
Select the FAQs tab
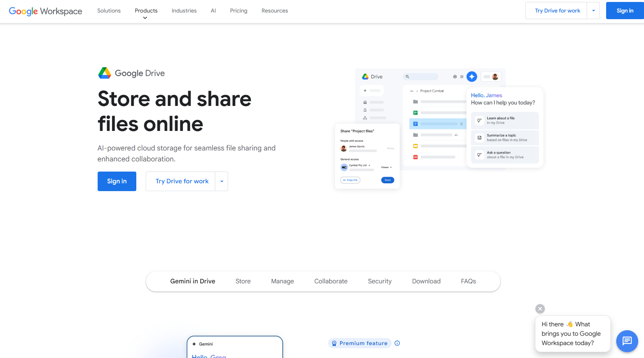468,281
